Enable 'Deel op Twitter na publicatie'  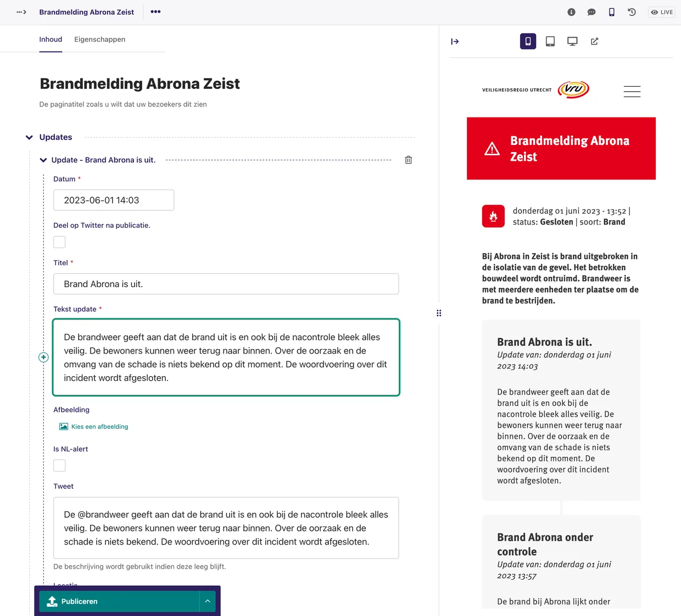point(59,242)
